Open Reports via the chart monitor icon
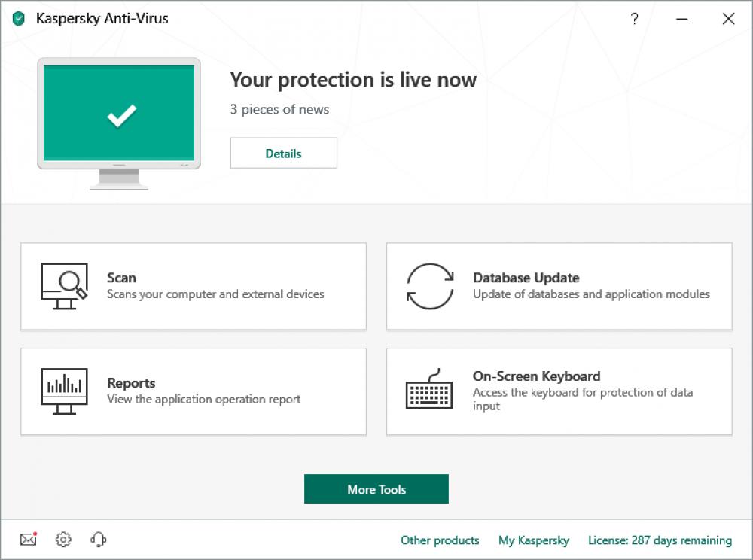The width and height of the screenshot is (753, 560). (63, 391)
